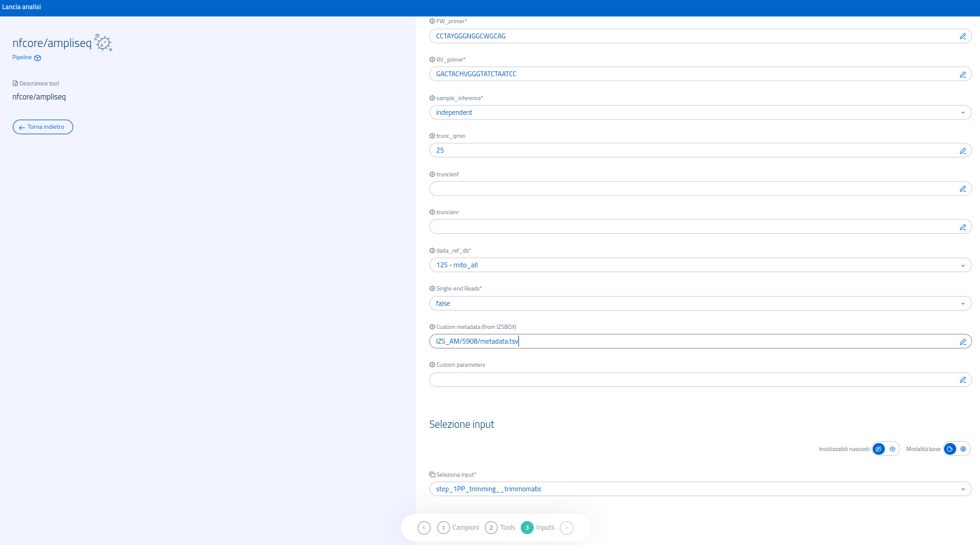Go to step 1 Campioni
This screenshot has height=545, width=980.
(x=459, y=528)
